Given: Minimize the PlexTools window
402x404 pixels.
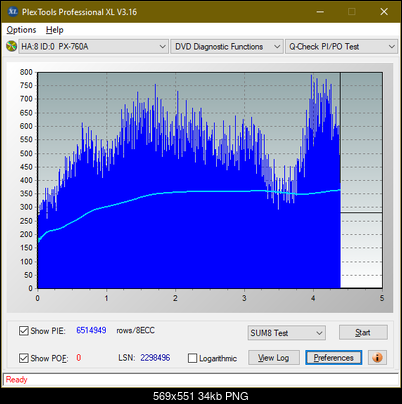Looking at the screenshot, I should [320, 12].
